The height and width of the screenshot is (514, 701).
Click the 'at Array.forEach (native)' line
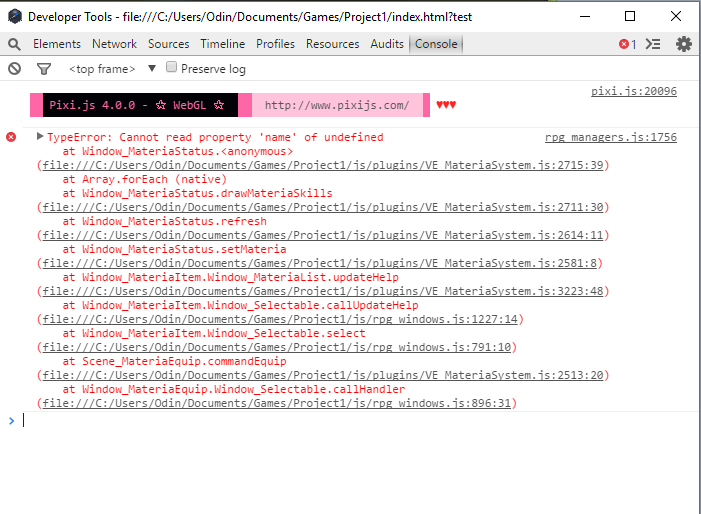[144, 179]
